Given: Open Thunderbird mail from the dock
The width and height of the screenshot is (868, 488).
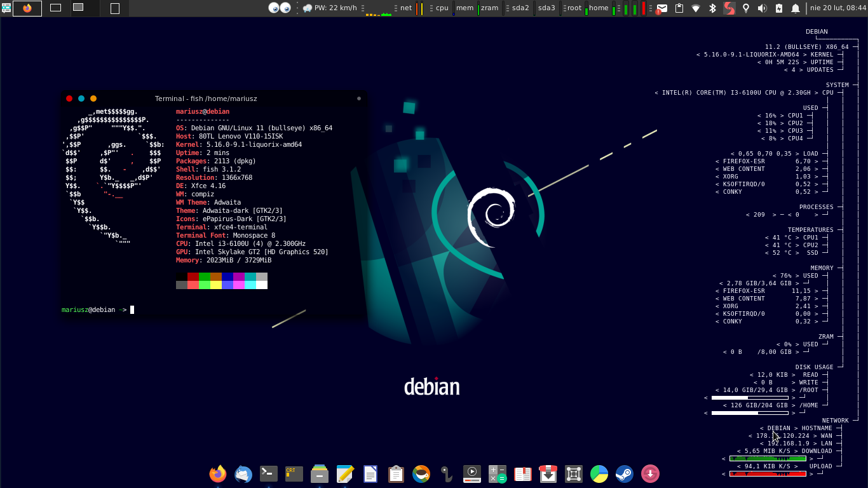Looking at the screenshot, I should point(243,473).
